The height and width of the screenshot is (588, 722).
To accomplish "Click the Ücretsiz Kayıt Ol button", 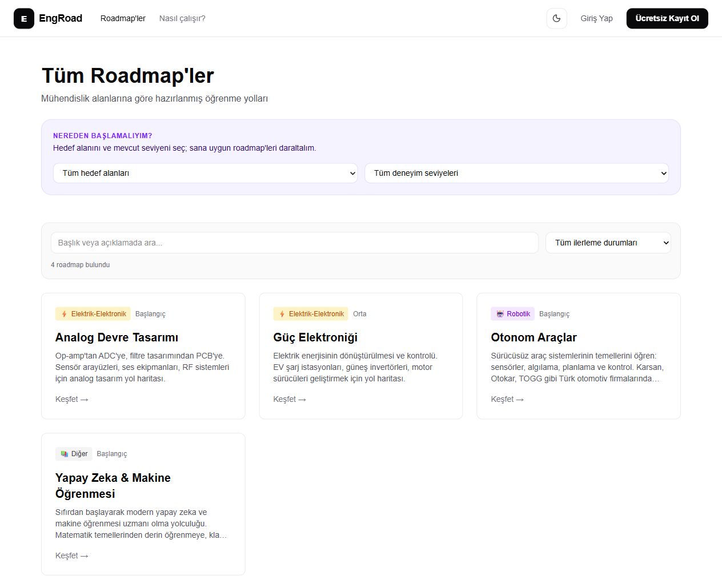I will [667, 18].
